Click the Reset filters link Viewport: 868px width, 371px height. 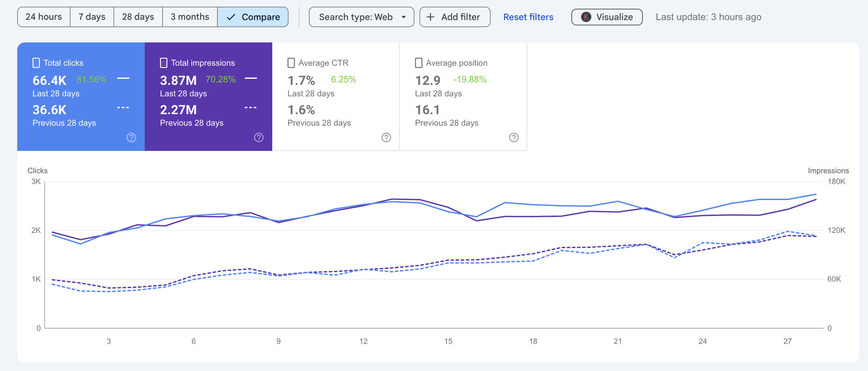point(528,17)
